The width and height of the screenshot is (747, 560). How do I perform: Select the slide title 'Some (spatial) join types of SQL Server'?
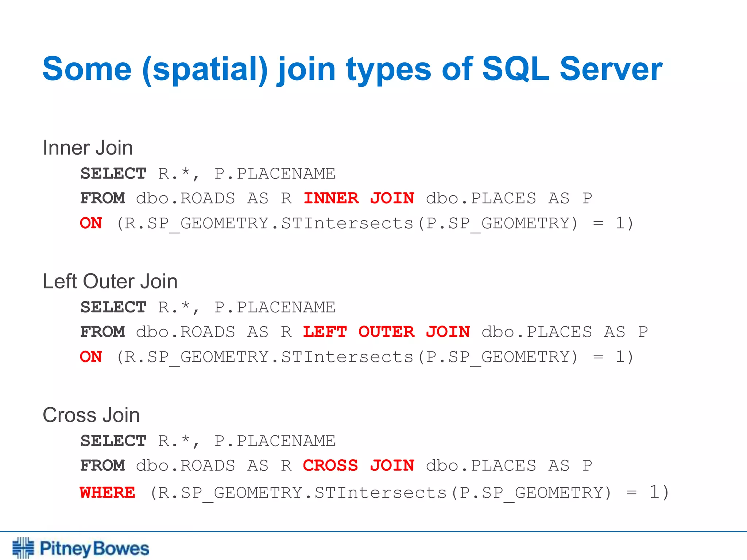tap(352, 69)
